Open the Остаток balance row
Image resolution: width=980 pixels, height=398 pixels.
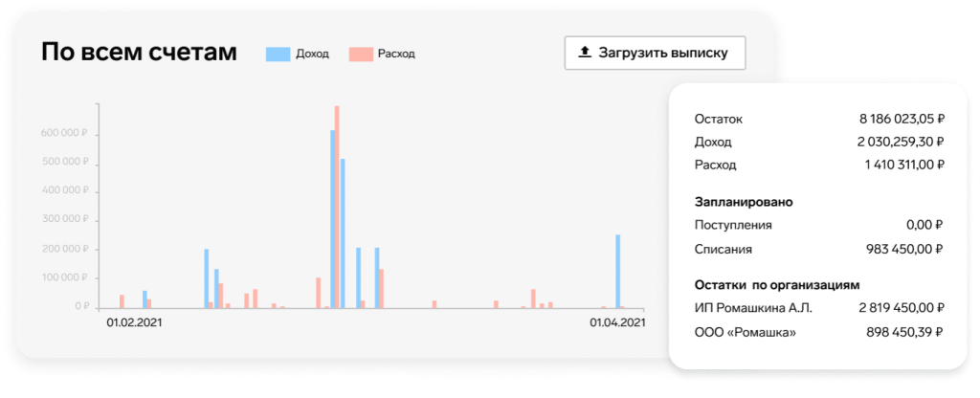(x=718, y=120)
